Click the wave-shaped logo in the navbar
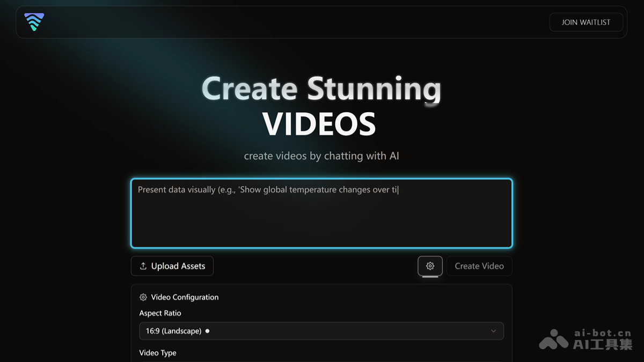This screenshot has height=362, width=644. [33, 22]
